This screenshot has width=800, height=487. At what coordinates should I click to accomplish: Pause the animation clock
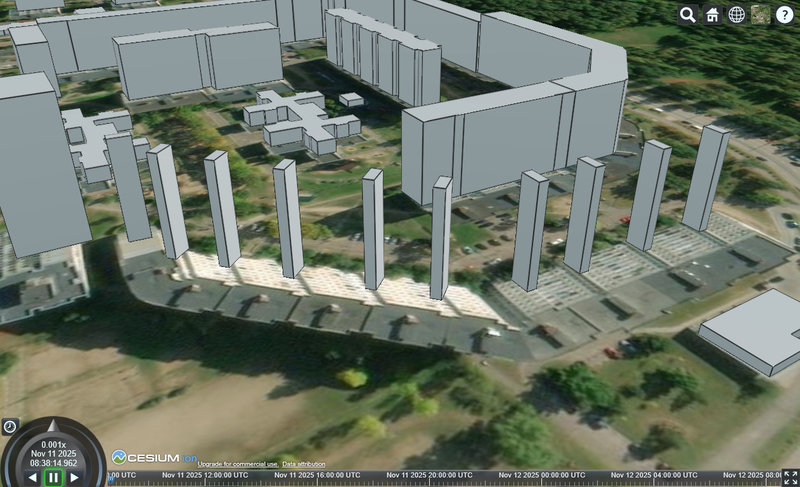[53, 478]
